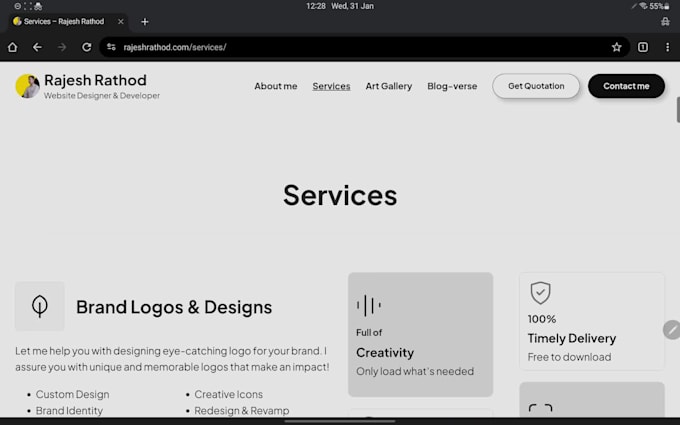Screen dimensions: 680x425
Task: Go to Art Gallery
Action: 389,86
